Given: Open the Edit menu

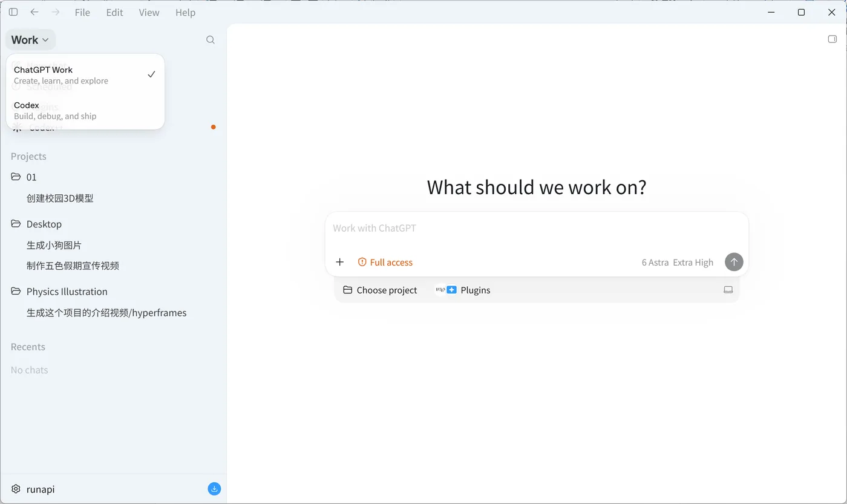Looking at the screenshot, I should (114, 12).
